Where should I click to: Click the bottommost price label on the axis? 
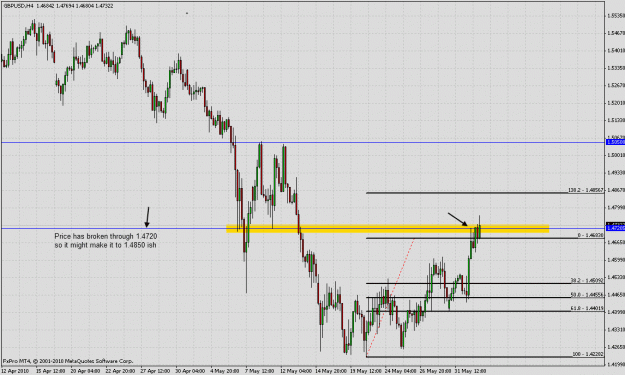point(616,364)
